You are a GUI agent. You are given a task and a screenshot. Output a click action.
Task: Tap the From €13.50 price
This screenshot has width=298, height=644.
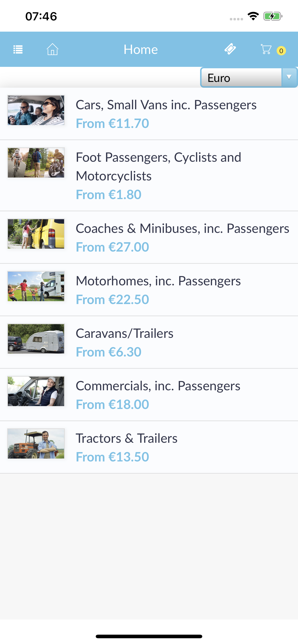pyautogui.click(x=113, y=457)
